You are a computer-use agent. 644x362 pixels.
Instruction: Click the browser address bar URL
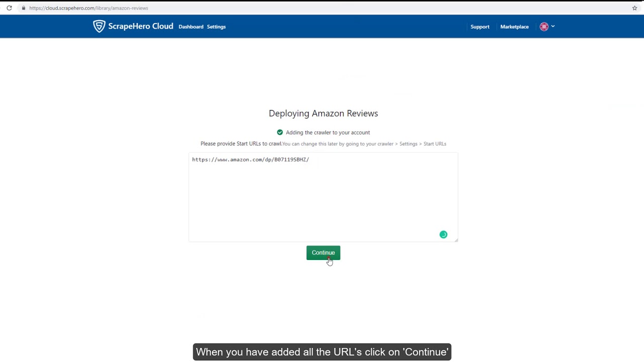click(89, 8)
